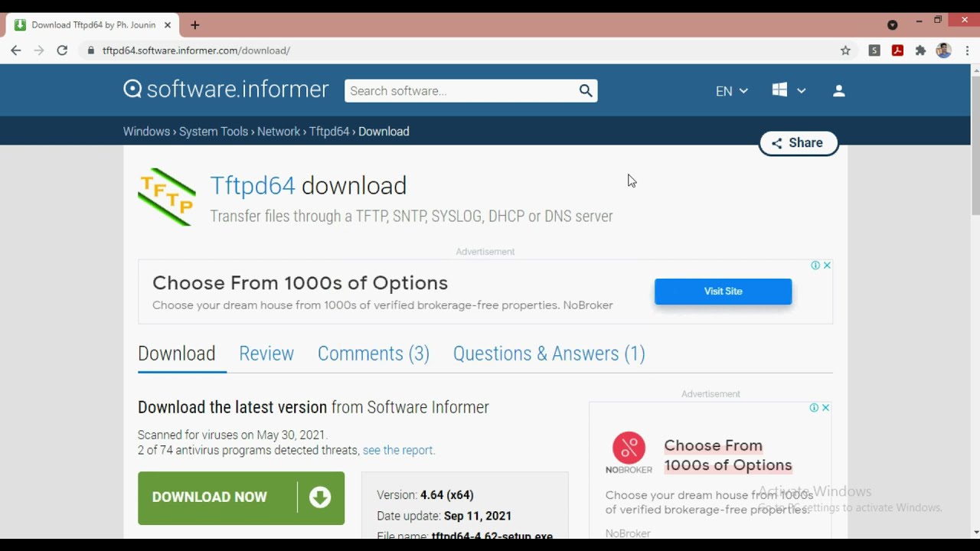This screenshot has height=551, width=980.
Task: Click the browser address bar URL
Action: (x=196, y=51)
